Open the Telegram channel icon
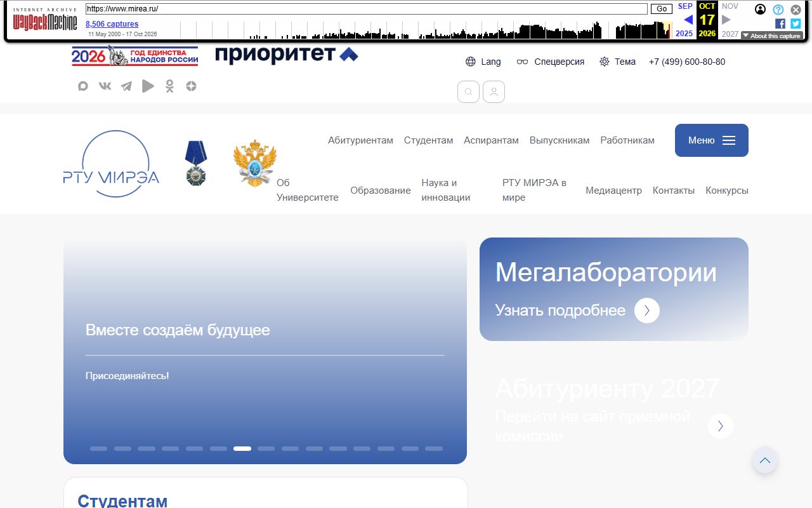This screenshot has width=812, height=508. click(x=126, y=86)
